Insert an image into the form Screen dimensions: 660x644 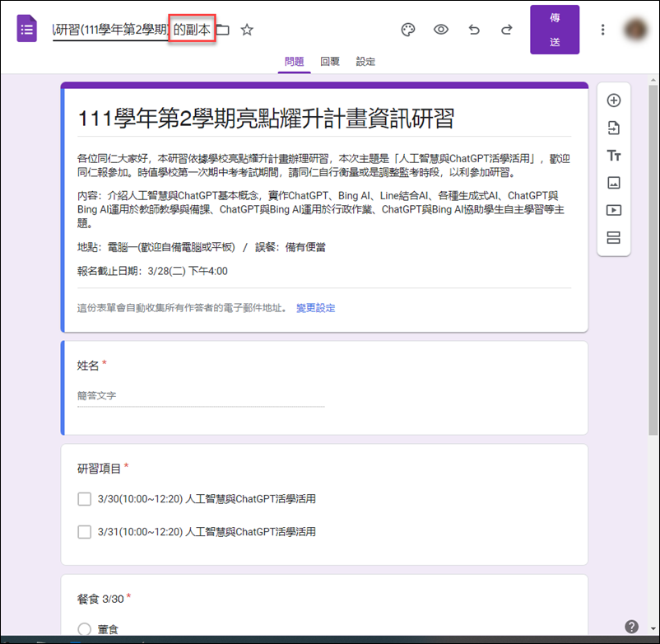613,182
